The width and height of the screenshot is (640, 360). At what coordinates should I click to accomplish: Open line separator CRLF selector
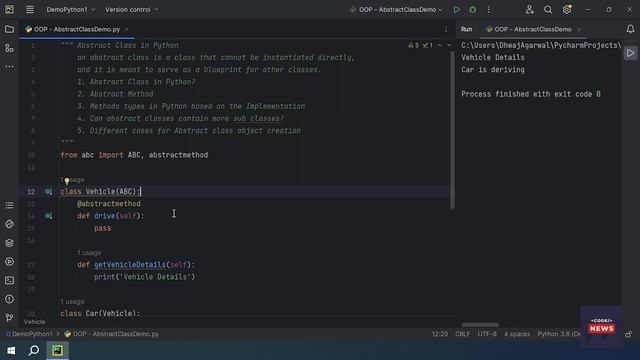pyautogui.click(x=462, y=334)
